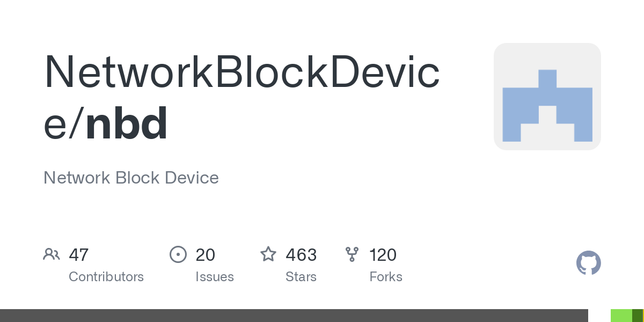The height and width of the screenshot is (322, 644).
Task: Click the 20 issues count
Action: [205, 254]
